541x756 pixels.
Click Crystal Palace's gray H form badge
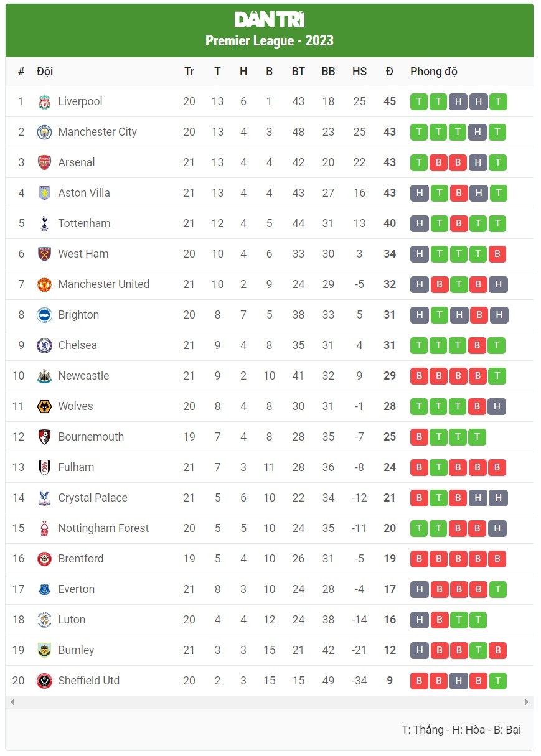coord(478,498)
